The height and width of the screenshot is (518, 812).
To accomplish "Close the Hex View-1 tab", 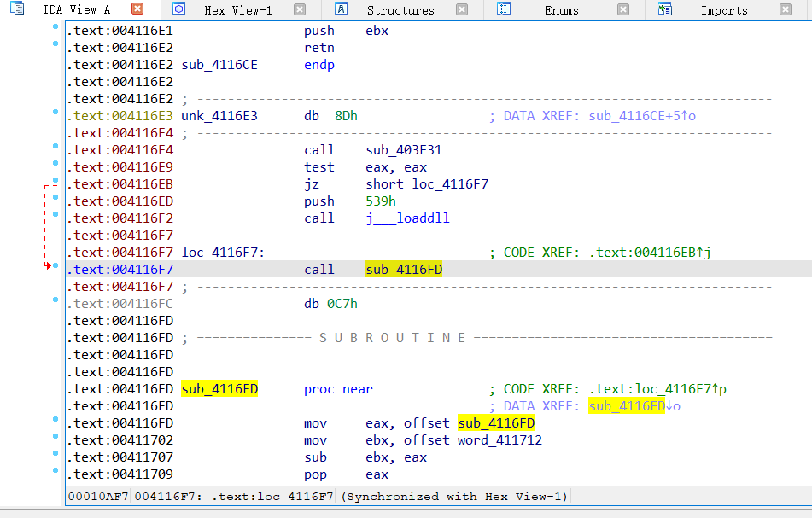I will click(300, 9).
